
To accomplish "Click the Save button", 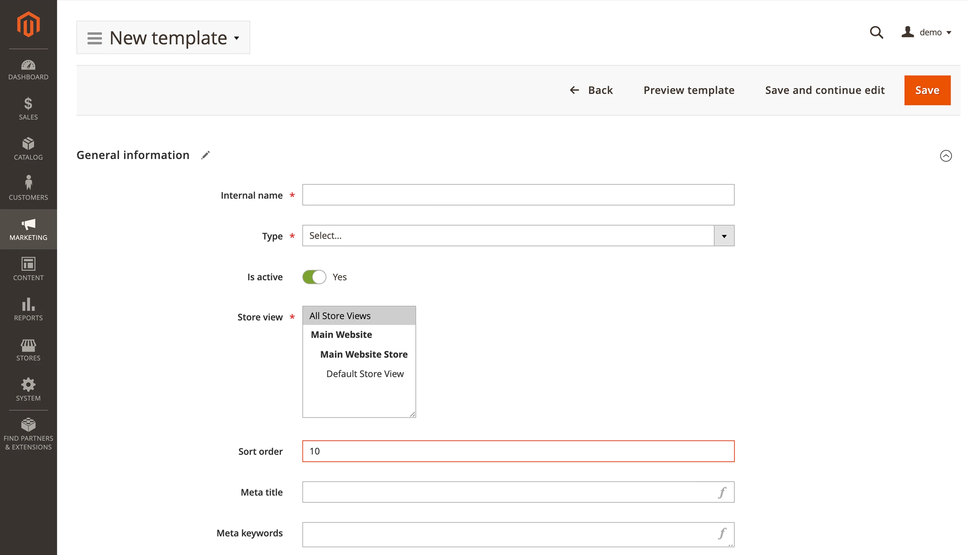I will (927, 90).
